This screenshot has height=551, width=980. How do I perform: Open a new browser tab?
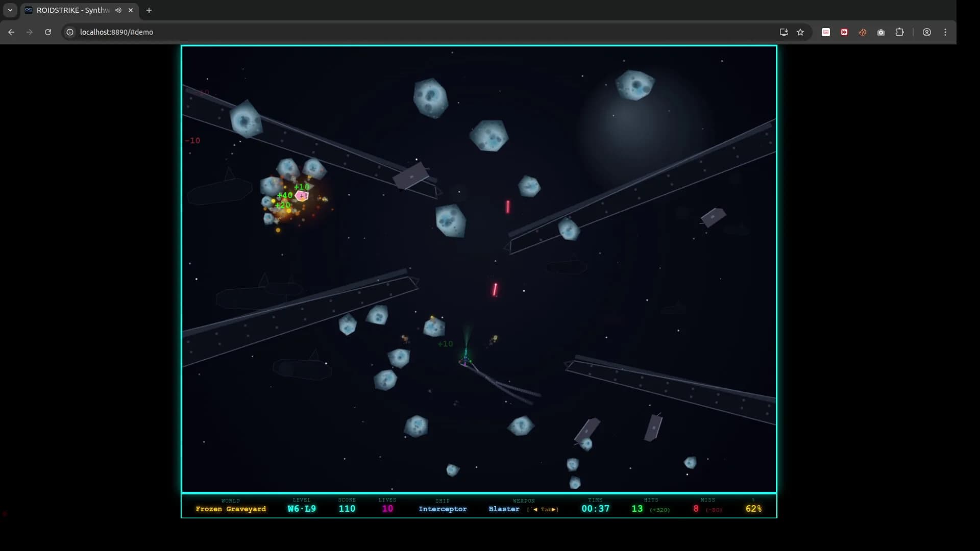click(149, 10)
